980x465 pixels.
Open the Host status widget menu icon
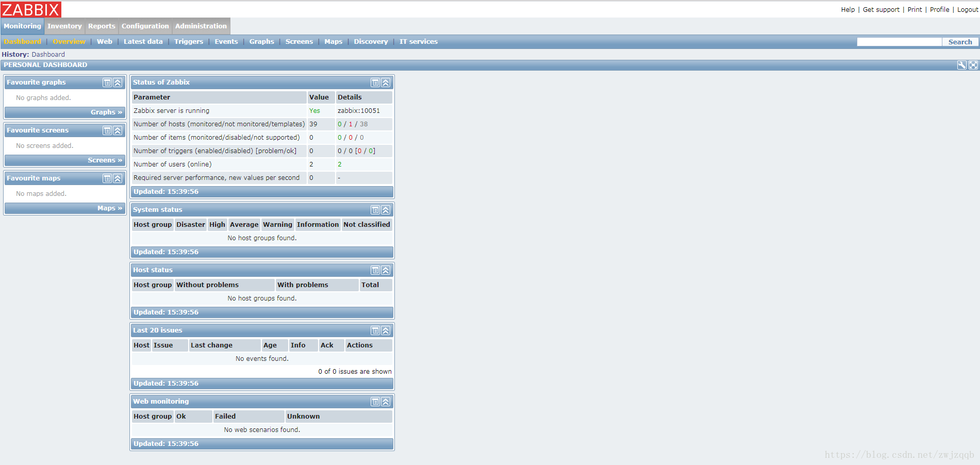point(375,270)
